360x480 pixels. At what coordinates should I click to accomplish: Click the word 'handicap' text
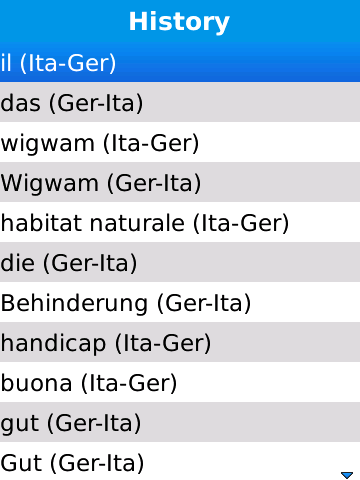53,343
